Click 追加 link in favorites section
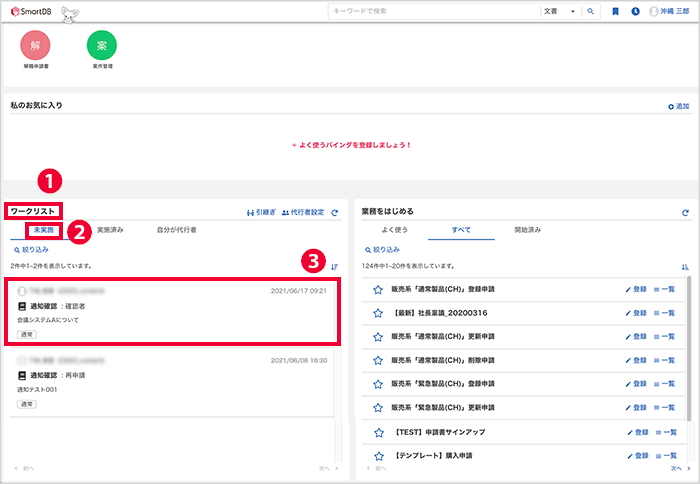 coord(679,106)
